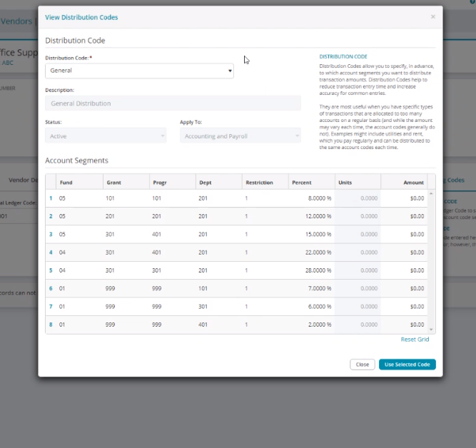This screenshot has width=476, height=448.
Task: Click Grant cell 101 in row 1
Action: pos(126,198)
